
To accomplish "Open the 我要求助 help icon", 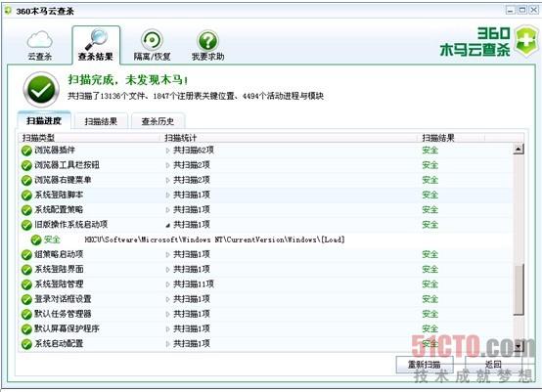I will [x=207, y=40].
